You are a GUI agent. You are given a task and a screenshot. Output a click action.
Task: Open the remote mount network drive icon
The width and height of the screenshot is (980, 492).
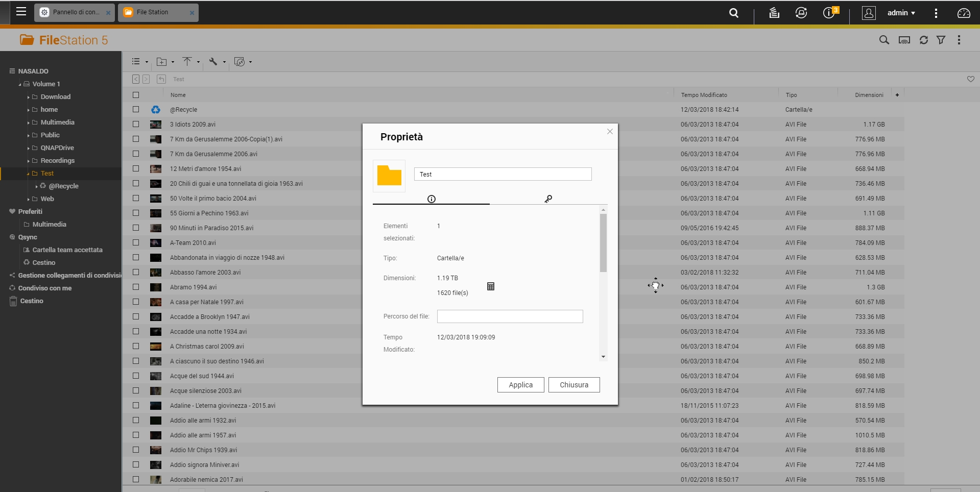(904, 40)
